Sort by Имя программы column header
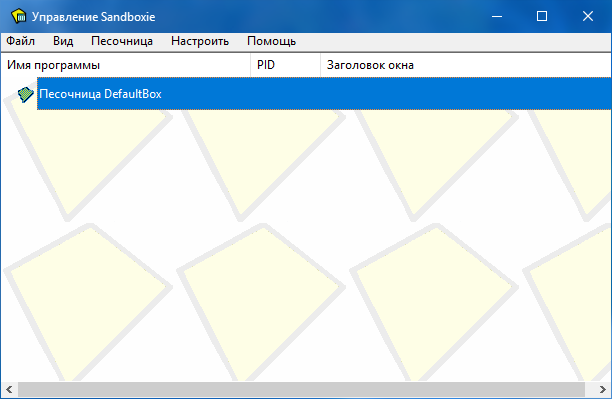Screen dimensions: 612x399 [x=126, y=65]
